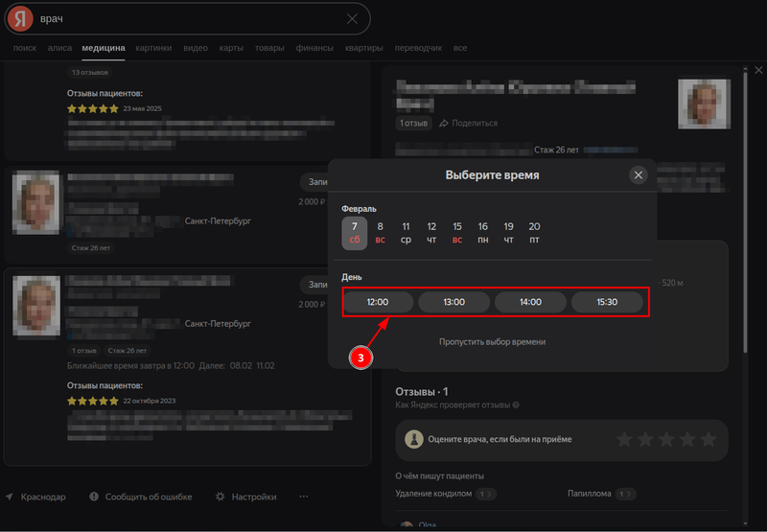Viewport: 767px width, 532px height.
Task: Select the '11.02' upcoming date link
Action: (266, 366)
